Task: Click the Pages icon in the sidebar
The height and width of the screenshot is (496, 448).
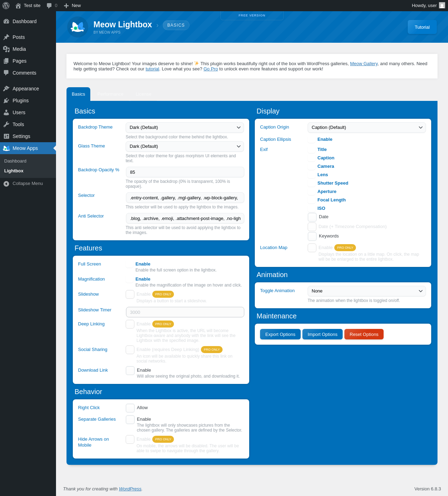Action: point(6,61)
